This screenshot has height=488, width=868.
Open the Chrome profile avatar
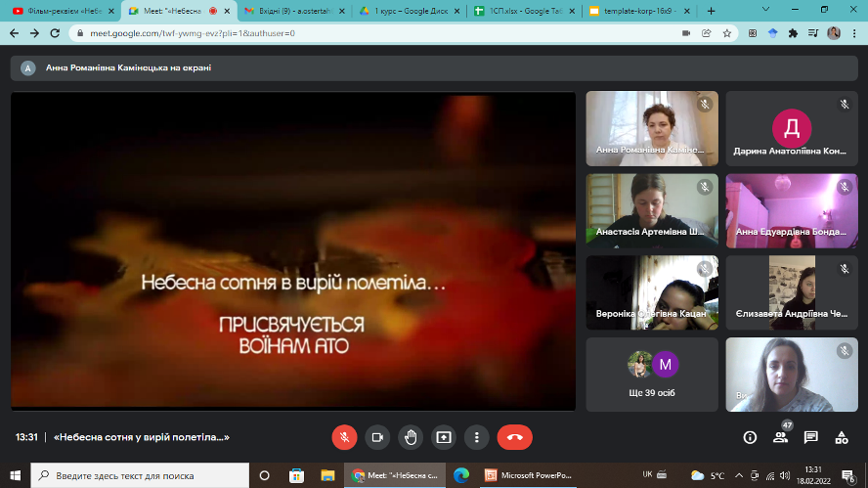pyautogui.click(x=834, y=33)
